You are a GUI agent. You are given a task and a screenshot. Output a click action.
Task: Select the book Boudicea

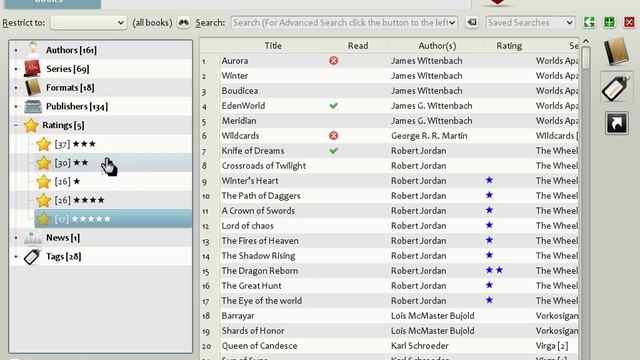(240, 91)
